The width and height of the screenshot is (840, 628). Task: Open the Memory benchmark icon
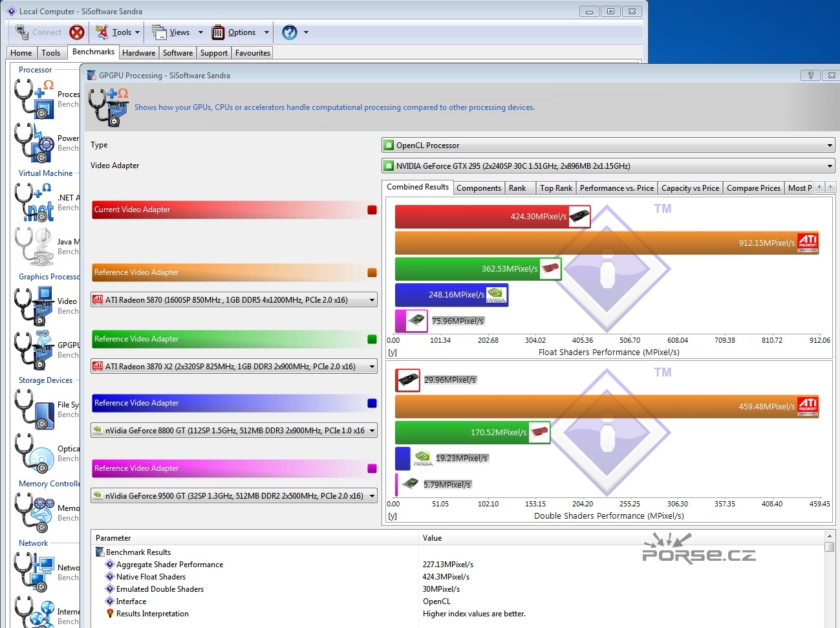tap(34, 513)
